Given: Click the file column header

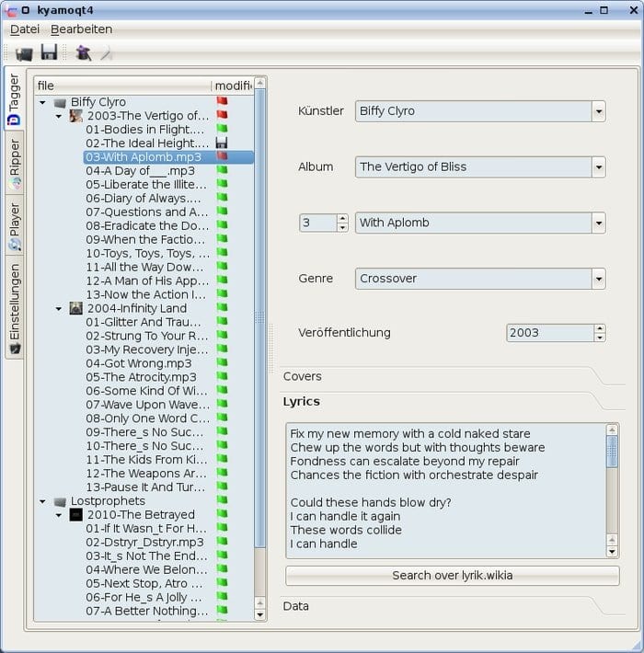Looking at the screenshot, I should (x=123, y=86).
